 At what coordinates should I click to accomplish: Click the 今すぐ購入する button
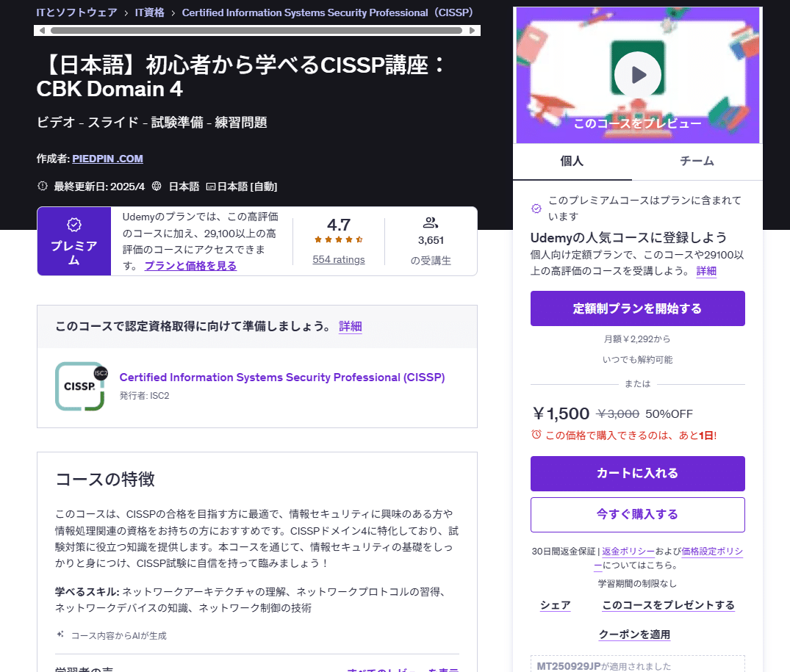tap(636, 515)
